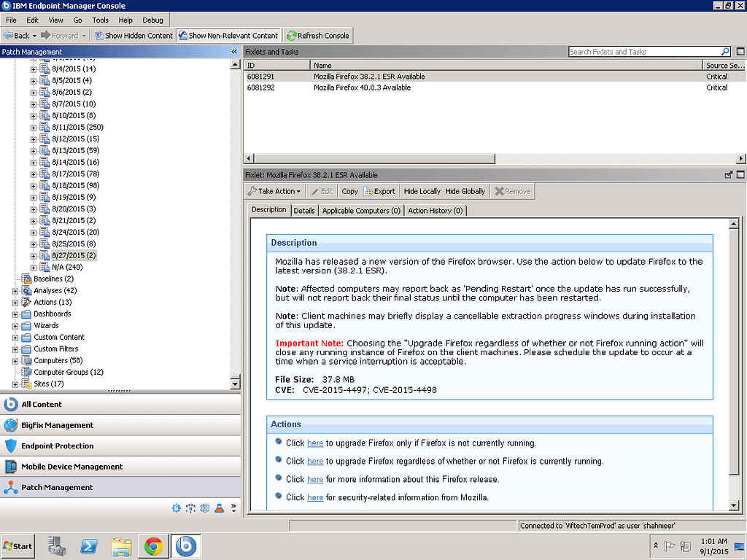Click the horizontal scrollbar thumb in Fixlets list
Screen dimensions: 747x560
(374, 158)
